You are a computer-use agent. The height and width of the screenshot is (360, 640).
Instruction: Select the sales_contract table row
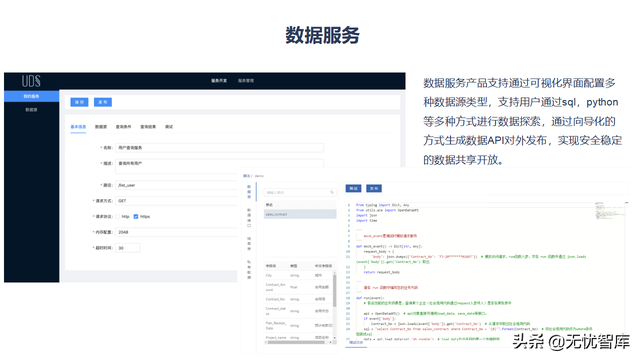[x=300, y=214]
